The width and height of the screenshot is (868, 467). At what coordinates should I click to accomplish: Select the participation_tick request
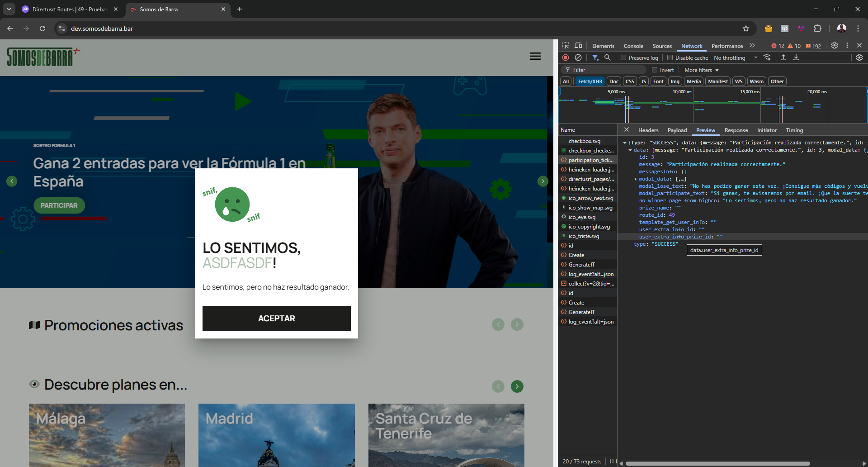click(x=588, y=160)
